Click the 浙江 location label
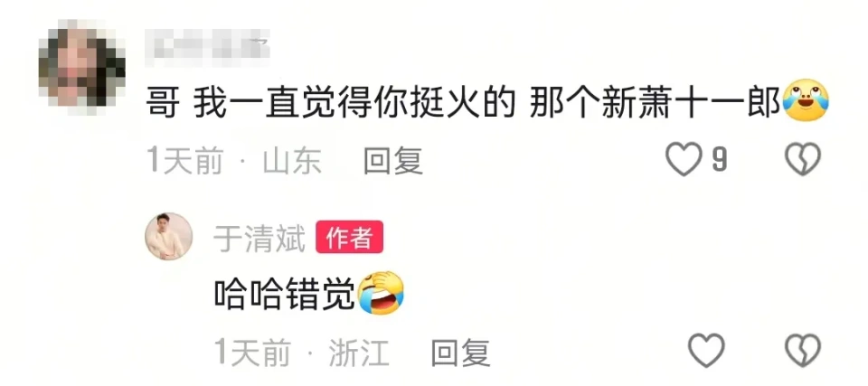 tap(359, 353)
